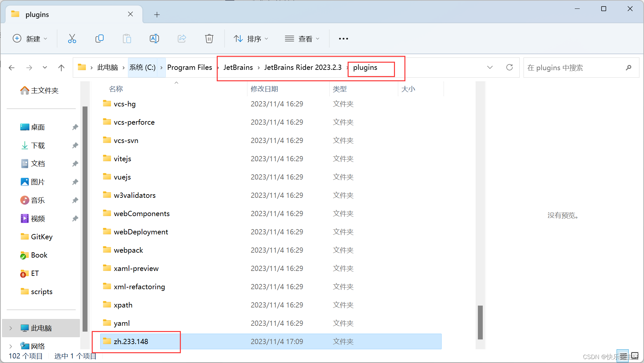Open the 查看 view dropdown
644x363 pixels.
(302, 39)
